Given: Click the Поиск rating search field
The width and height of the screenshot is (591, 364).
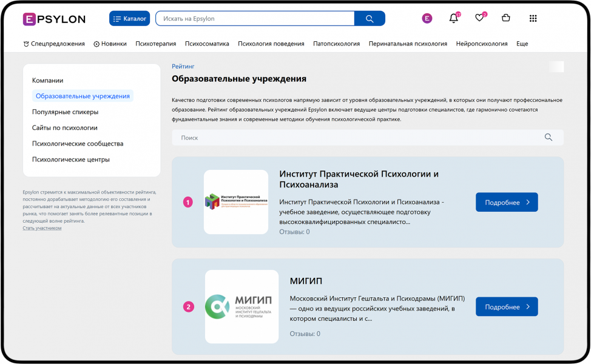Looking at the screenshot, I should [x=368, y=138].
